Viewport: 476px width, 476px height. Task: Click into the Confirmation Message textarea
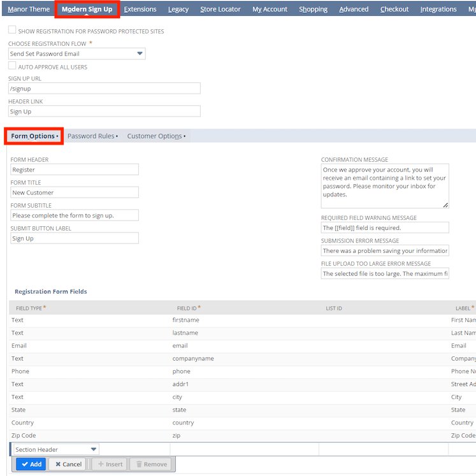coord(385,186)
